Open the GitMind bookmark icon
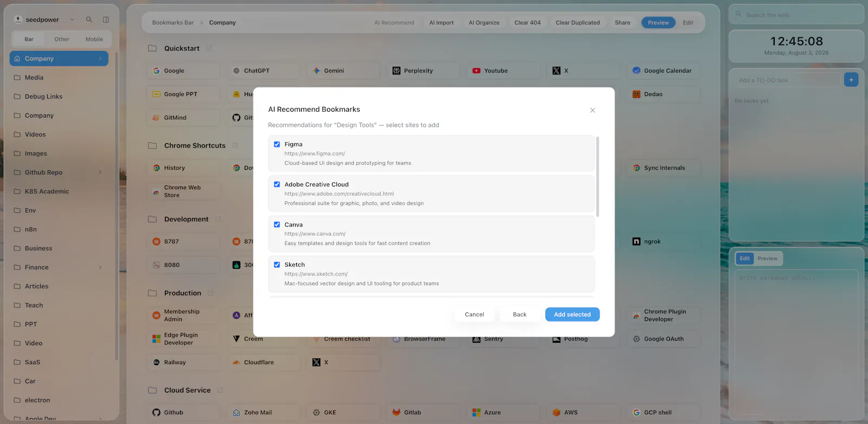 click(x=156, y=118)
